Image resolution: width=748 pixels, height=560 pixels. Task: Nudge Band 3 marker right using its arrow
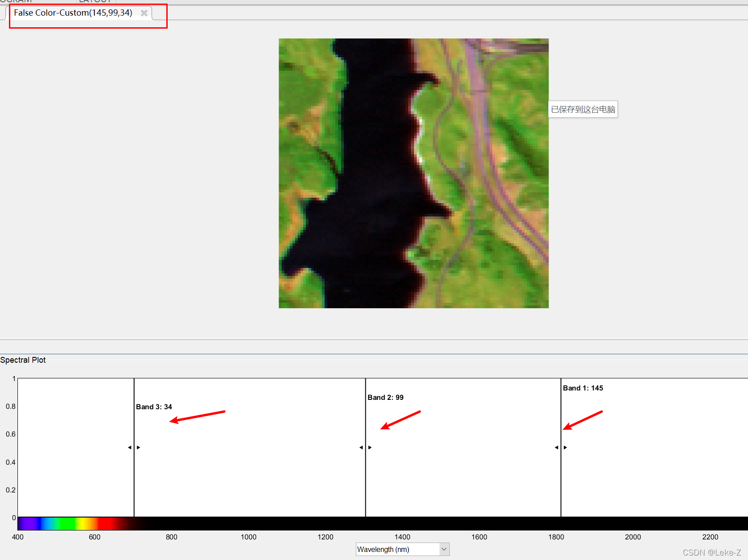tap(138, 447)
